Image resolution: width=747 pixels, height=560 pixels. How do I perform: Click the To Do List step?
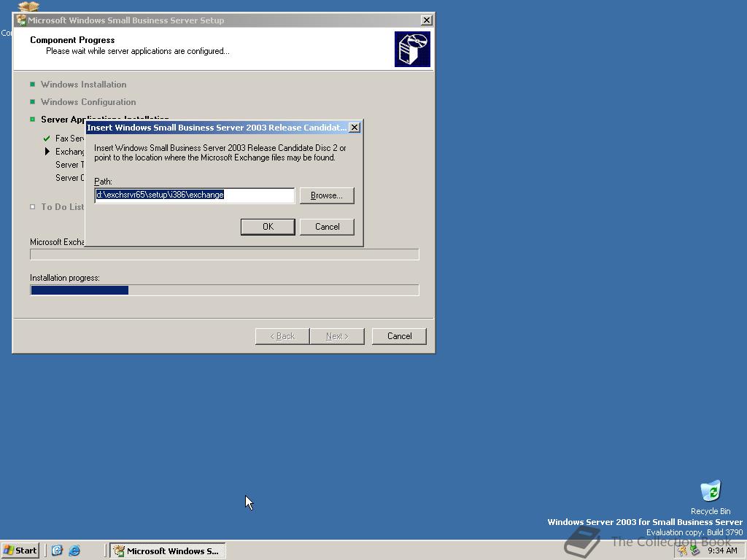click(x=63, y=206)
